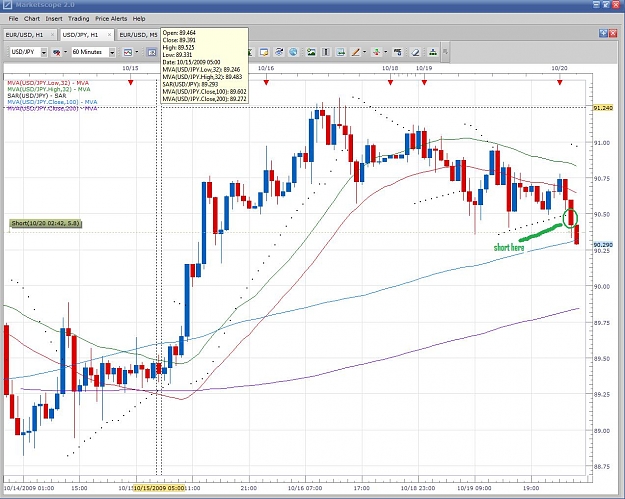Click the 10/18 23:00 time axis label
This screenshot has height=499, width=625.
coord(419,488)
